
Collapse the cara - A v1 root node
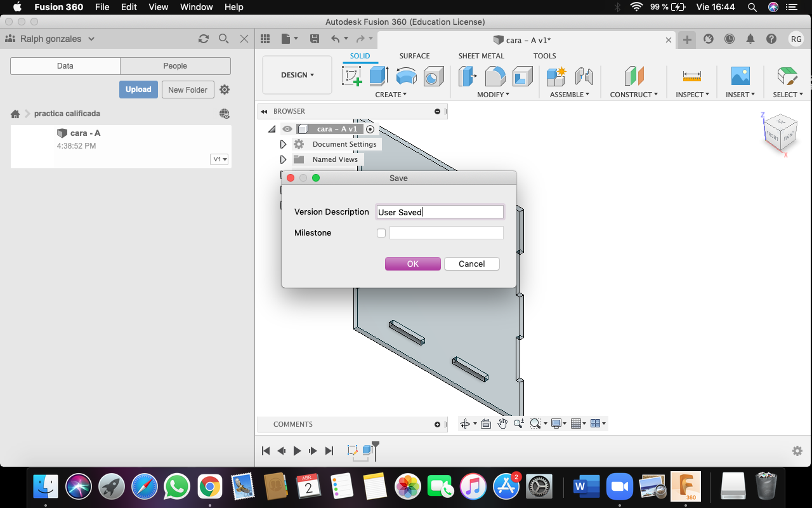(x=272, y=129)
